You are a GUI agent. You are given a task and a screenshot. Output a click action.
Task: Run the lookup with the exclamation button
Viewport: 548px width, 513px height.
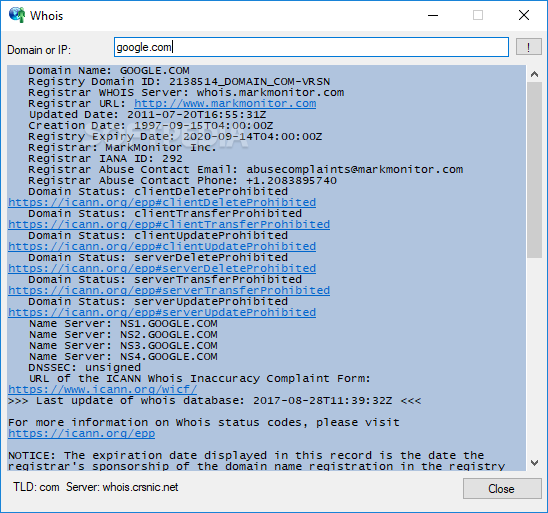pyautogui.click(x=528, y=47)
